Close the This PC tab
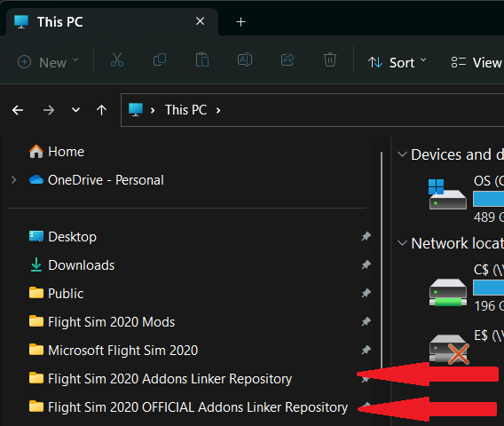The height and width of the screenshot is (426, 504). (x=200, y=21)
